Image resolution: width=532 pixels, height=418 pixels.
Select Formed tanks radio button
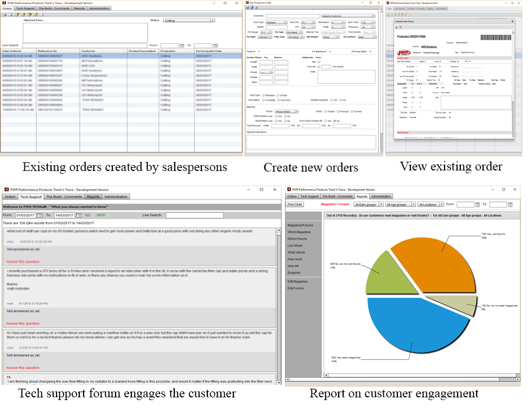pyautogui.click(x=352, y=111)
